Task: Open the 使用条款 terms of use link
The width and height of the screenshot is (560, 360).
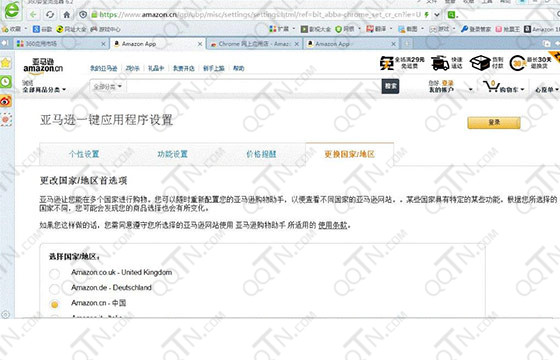Action: point(332,225)
